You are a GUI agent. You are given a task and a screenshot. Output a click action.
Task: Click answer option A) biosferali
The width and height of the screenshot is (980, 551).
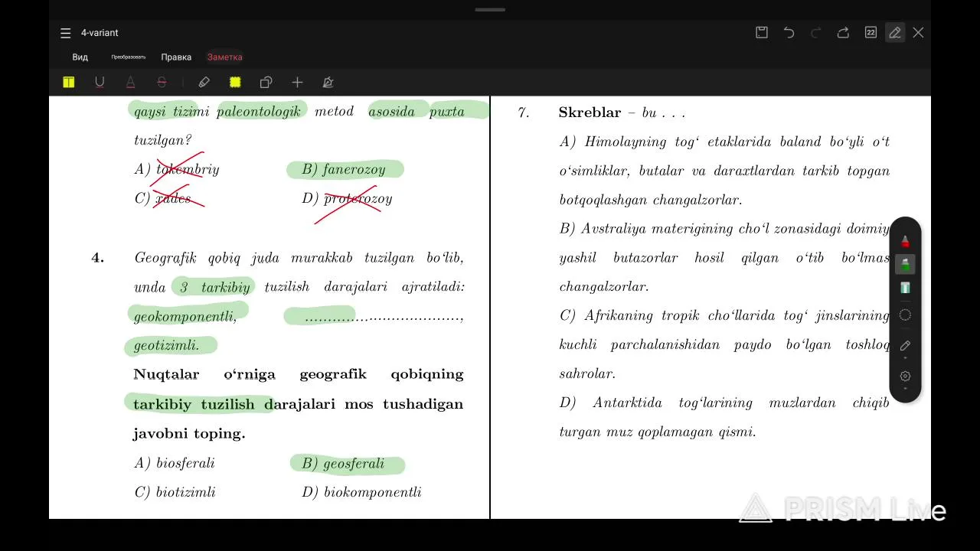[x=175, y=463]
